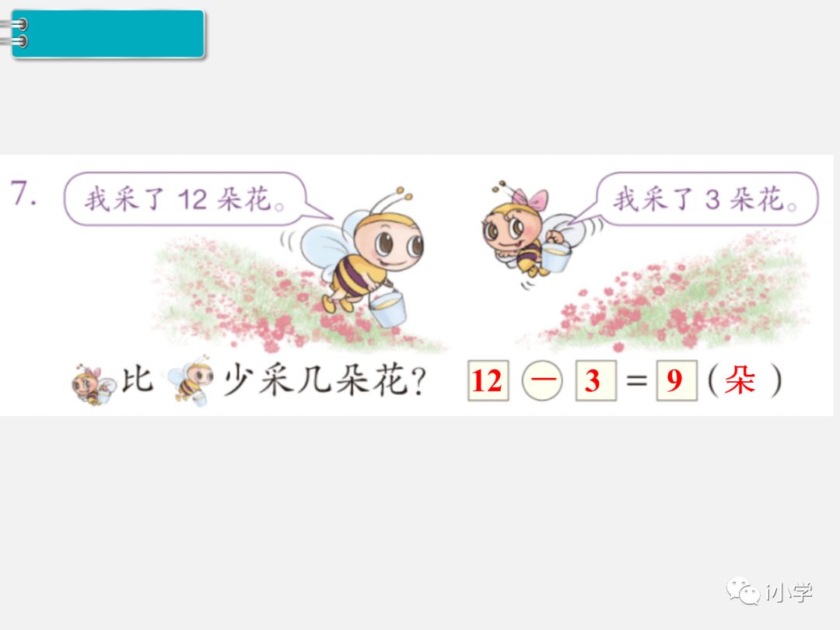Click the 小学 watermark text
The height and width of the screenshot is (630, 840).
789,592
